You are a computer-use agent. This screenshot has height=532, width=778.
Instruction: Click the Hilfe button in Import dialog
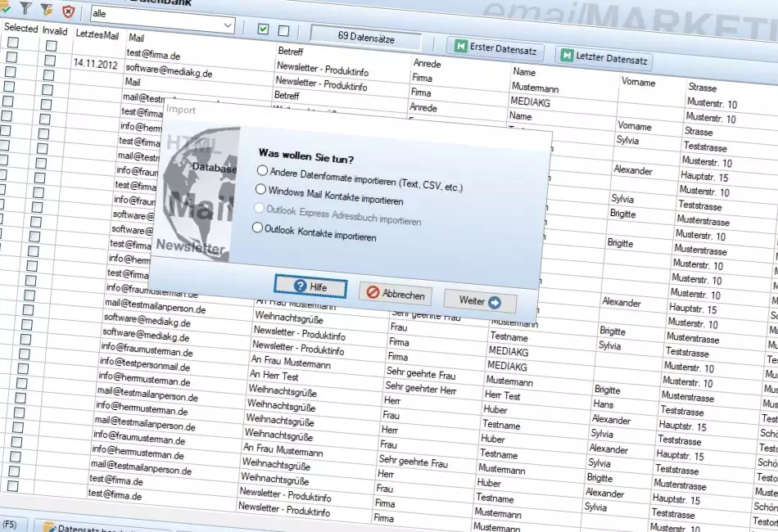[310, 286]
